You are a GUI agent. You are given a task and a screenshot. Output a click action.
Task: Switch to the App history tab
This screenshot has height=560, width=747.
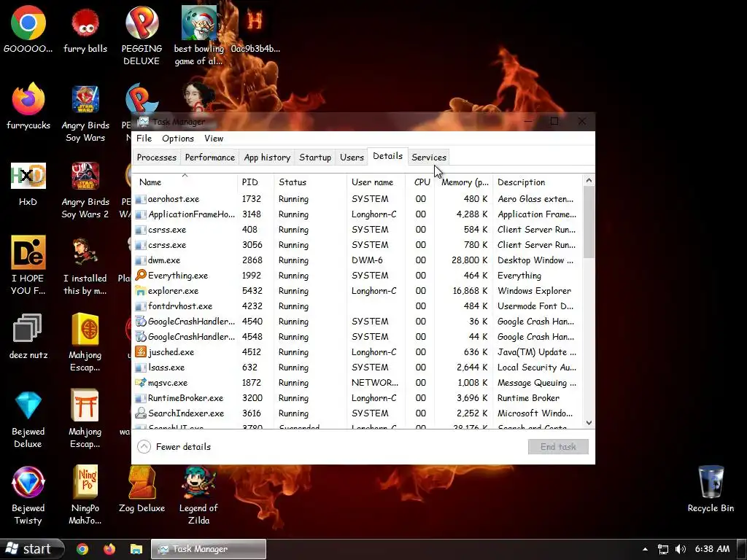click(x=267, y=157)
